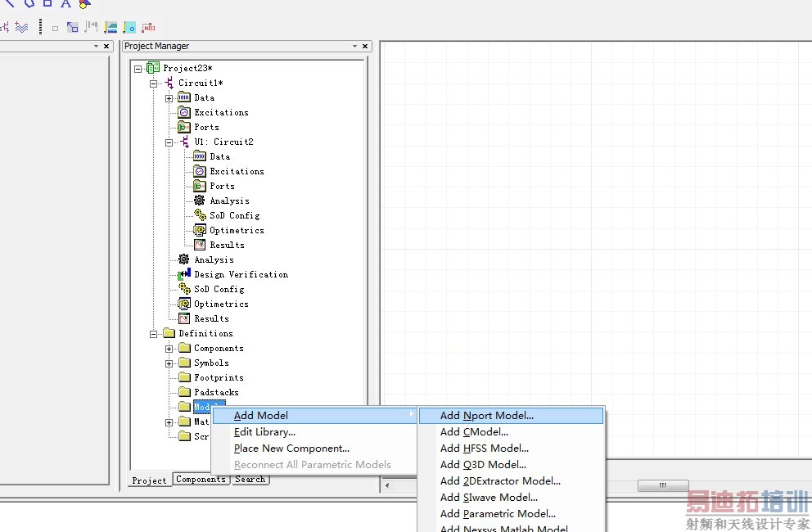Click the red N(1) nport toolbar icon
Image resolution: width=812 pixels, height=532 pixels.
pos(148,27)
